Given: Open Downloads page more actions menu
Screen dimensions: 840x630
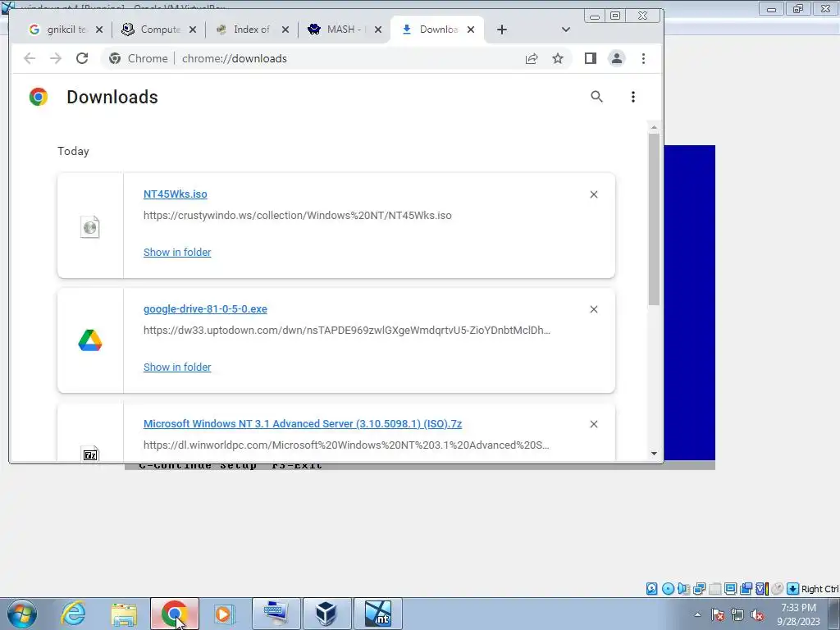Looking at the screenshot, I should coord(633,97).
